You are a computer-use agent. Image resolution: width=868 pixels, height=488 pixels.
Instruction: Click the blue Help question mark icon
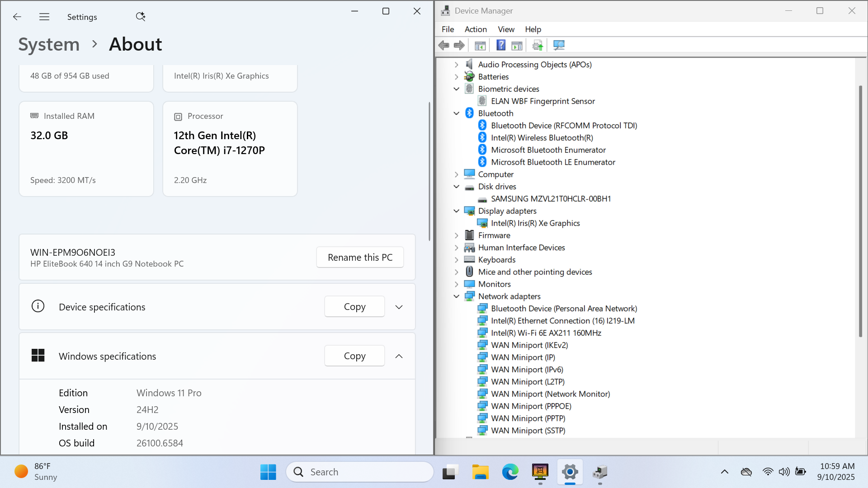click(x=501, y=45)
